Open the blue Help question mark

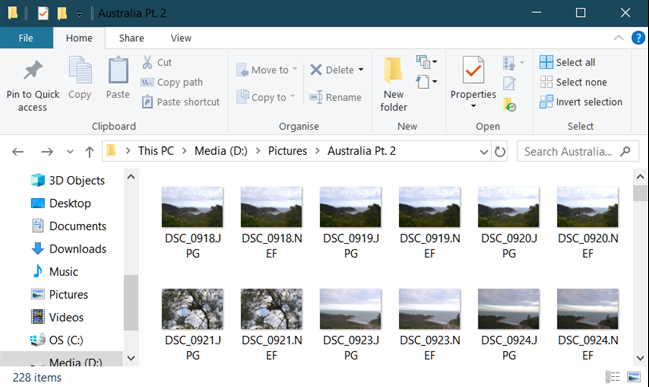point(638,38)
